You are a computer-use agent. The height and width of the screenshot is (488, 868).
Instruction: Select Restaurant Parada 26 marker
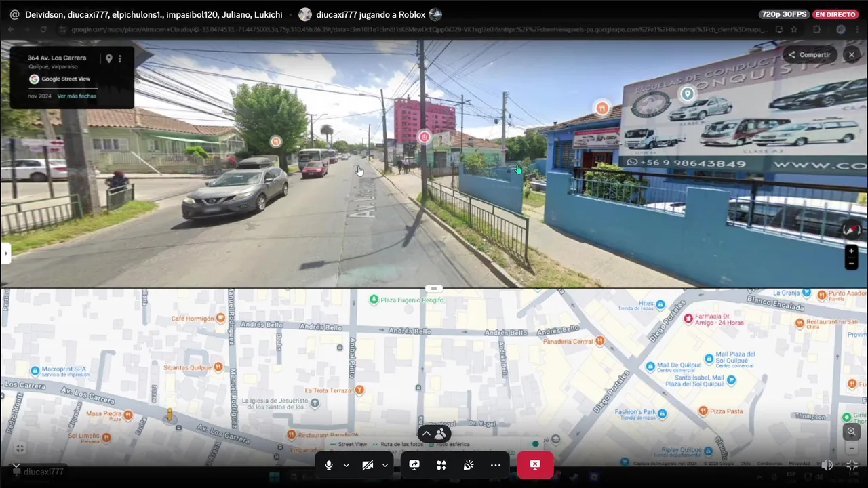[x=291, y=434]
